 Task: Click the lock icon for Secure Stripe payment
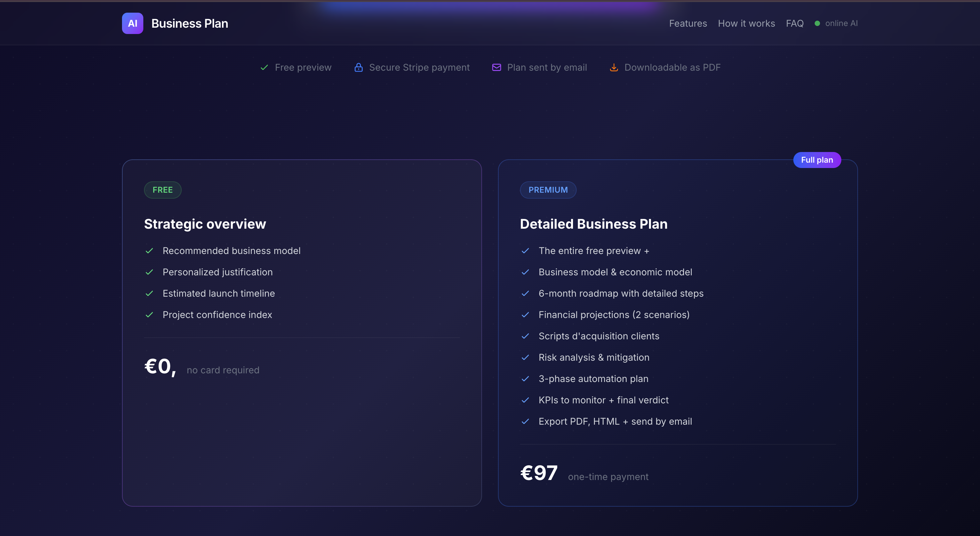pos(358,67)
